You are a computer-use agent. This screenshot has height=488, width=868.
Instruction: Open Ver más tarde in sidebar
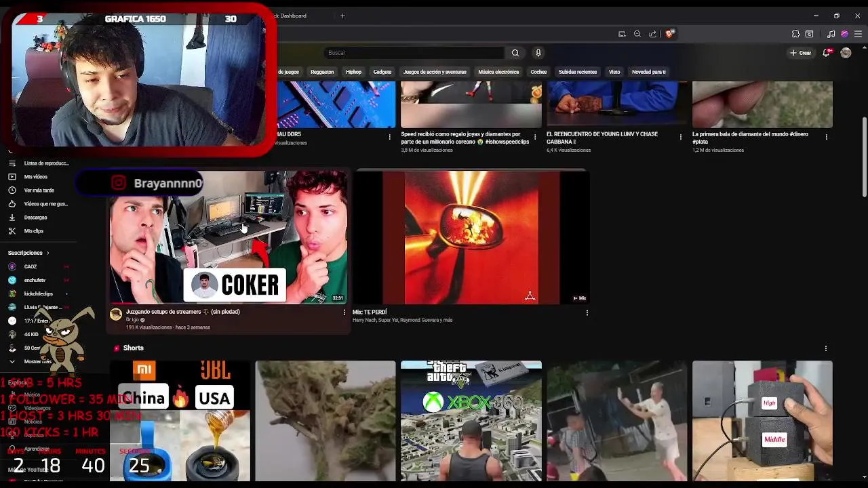pyautogui.click(x=39, y=190)
